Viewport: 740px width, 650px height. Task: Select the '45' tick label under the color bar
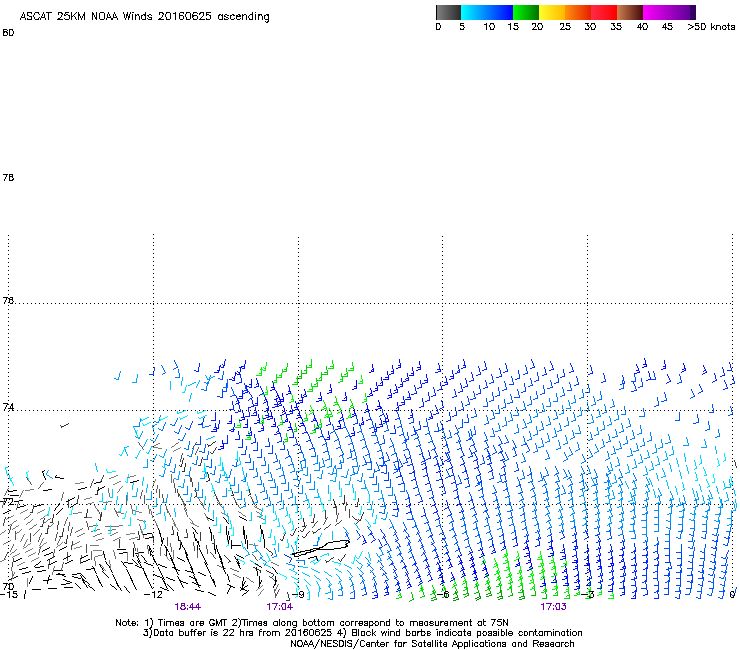(667, 27)
